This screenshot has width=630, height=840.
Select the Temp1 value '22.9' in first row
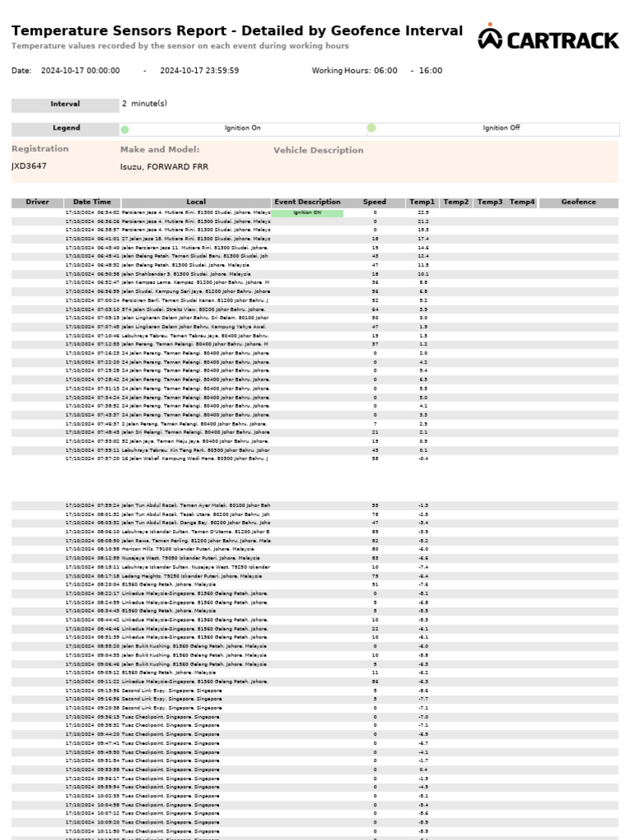(423, 212)
